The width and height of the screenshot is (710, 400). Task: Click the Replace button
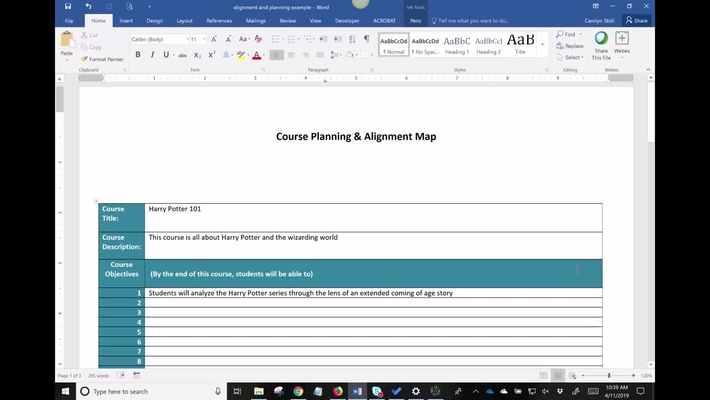tap(570, 46)
